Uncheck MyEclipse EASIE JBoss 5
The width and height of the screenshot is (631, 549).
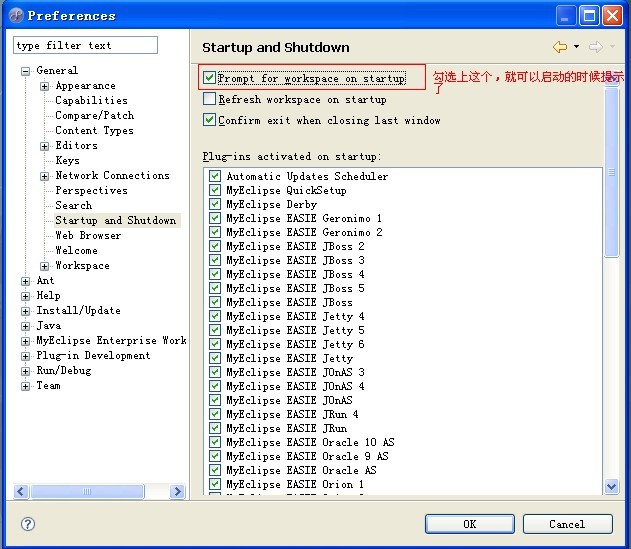pyautogui.click(x=215, y=288)
